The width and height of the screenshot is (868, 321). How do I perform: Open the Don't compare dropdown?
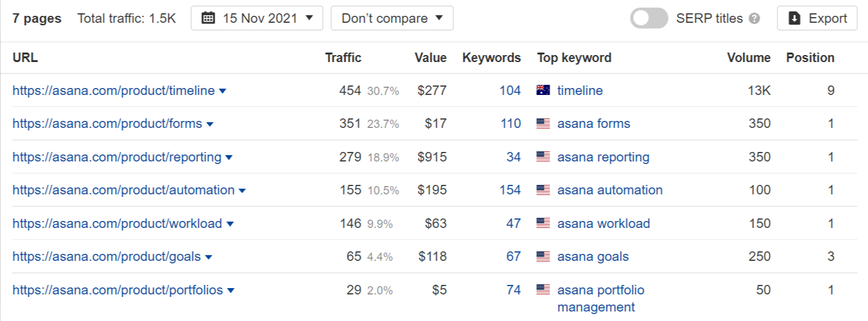(392, 18)
